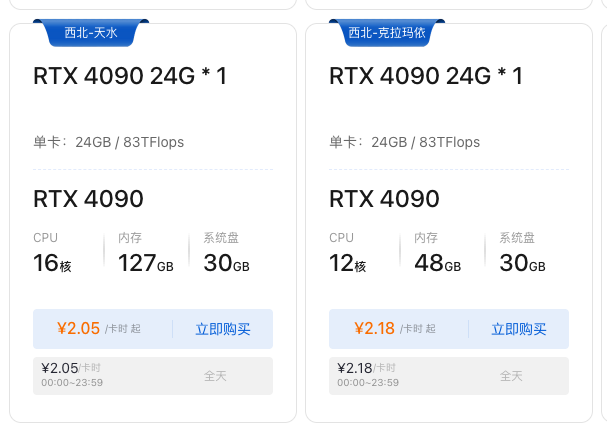The height and width of the screenshot is (430, 607).
Task: Click 立即购买 on the 西北-天水 card
Action: [223, 329]
